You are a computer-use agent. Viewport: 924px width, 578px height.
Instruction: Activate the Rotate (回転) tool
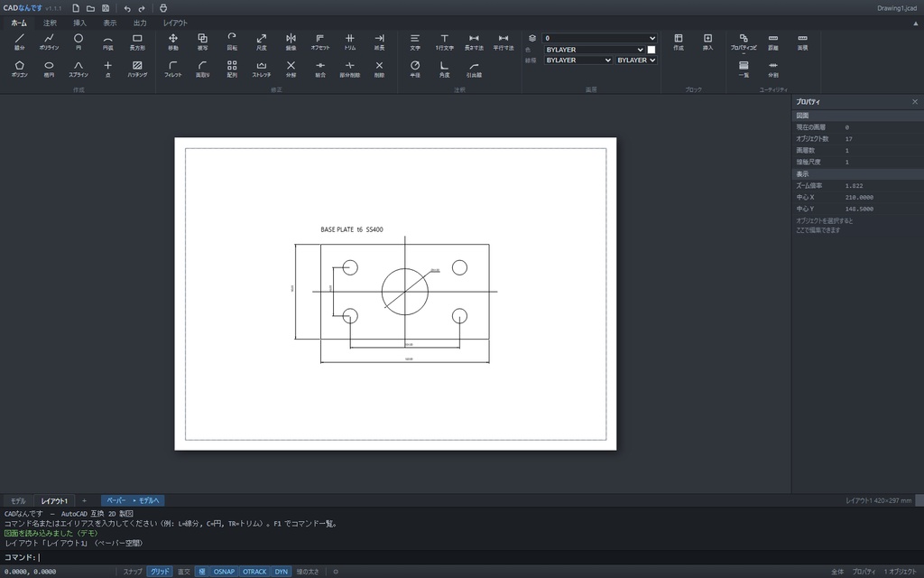[x=232, y=42]
